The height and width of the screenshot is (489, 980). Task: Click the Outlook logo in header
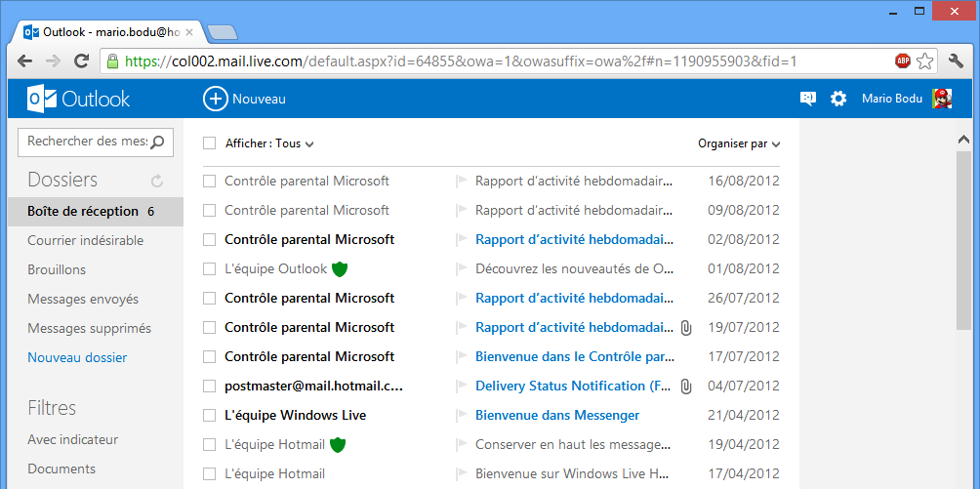(x=79, y=99)
